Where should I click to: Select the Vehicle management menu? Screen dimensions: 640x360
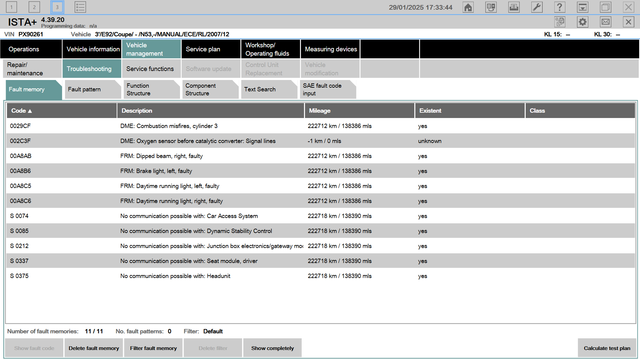tap(151, 49)
